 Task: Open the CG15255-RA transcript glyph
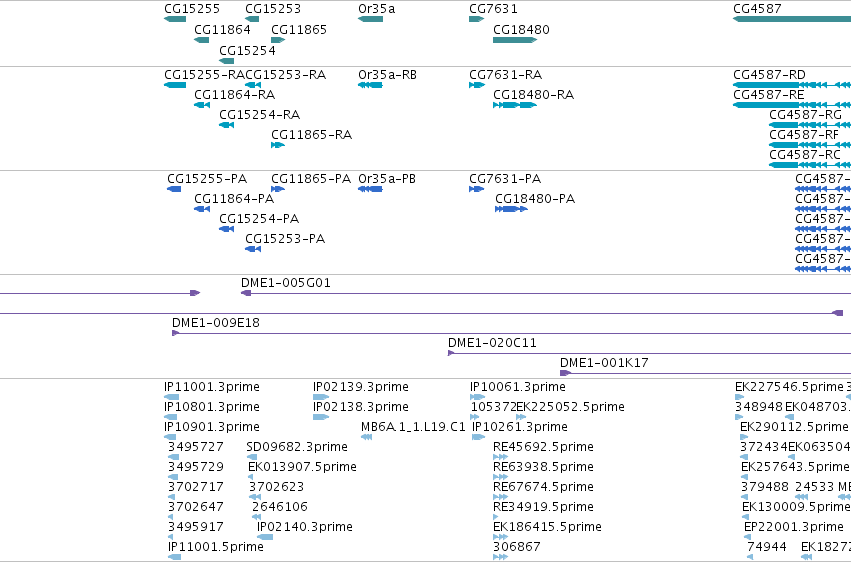[x=175, y=85]
